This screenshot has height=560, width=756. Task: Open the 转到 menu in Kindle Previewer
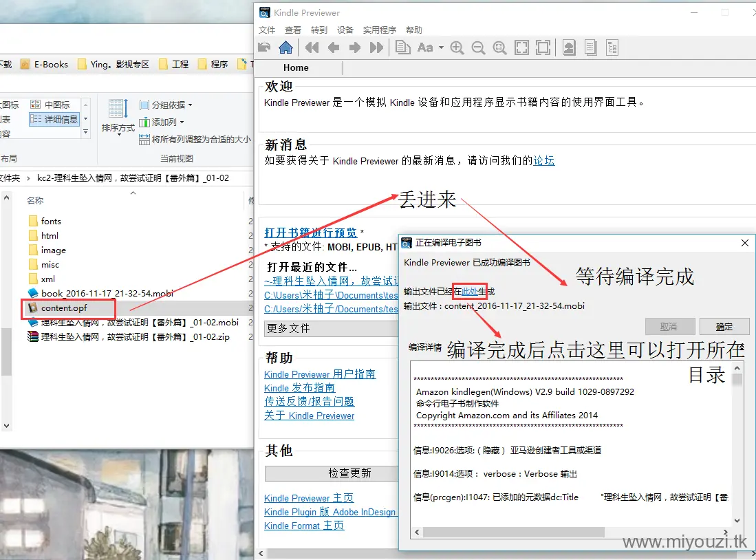318,30
